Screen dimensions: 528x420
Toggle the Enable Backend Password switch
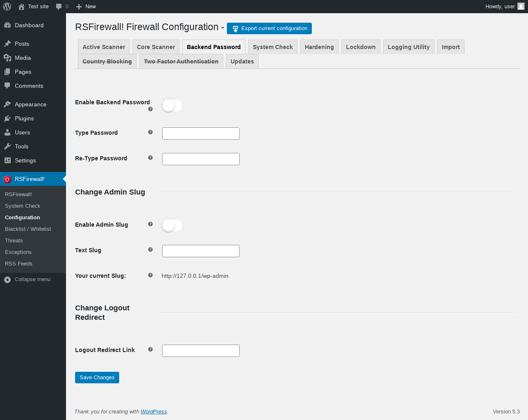[172, 106]
